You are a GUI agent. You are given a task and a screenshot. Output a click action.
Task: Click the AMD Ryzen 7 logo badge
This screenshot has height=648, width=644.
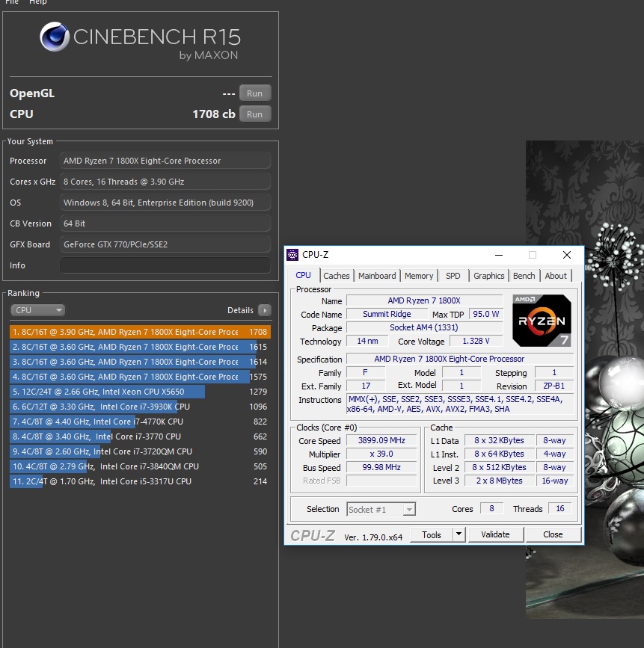pos(542,320)
